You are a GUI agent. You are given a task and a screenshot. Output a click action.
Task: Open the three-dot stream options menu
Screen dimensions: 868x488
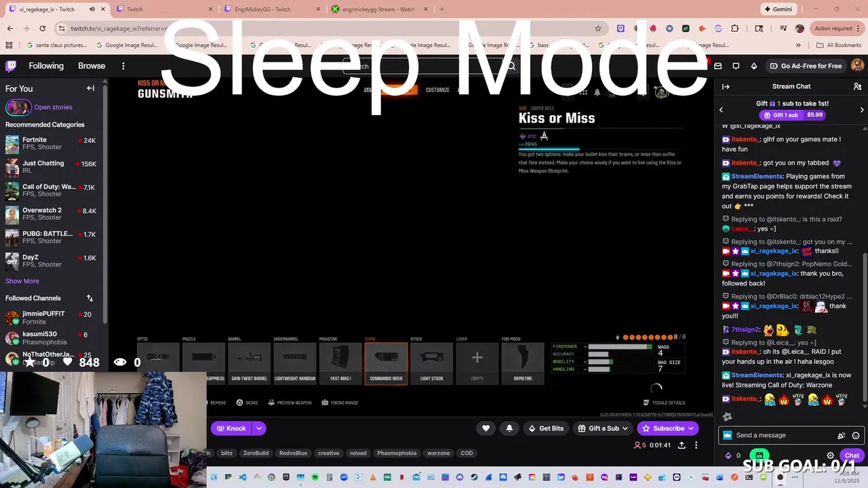696,445
